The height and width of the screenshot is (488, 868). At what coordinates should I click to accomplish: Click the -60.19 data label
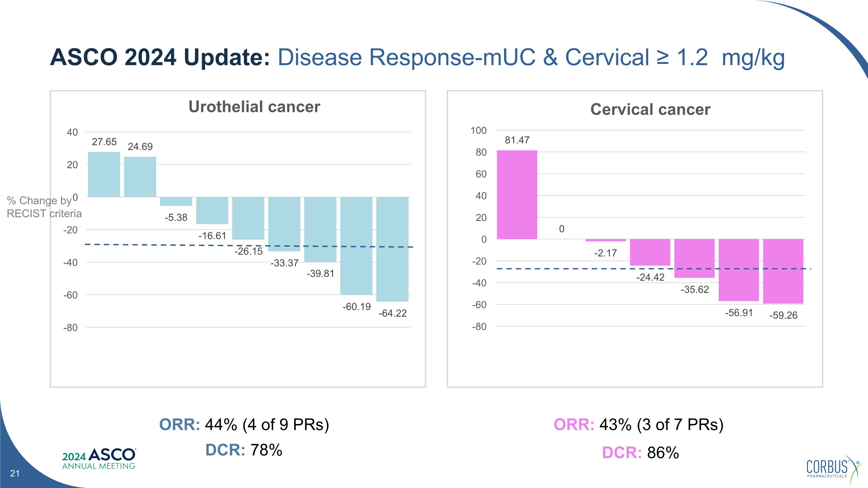click(x=356, y=307)
